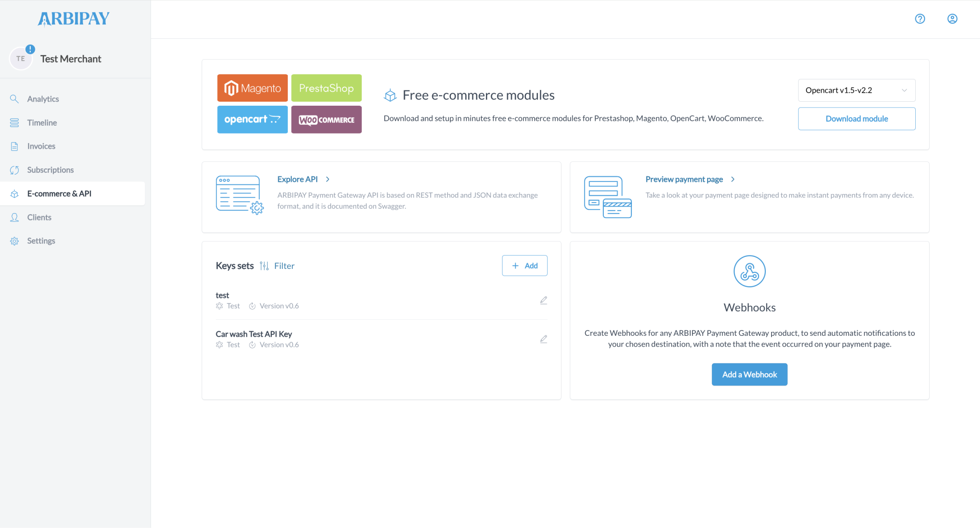Click the Filter sliders icon
This screenshot has height=528, width=980.
(x=264, y=266)
